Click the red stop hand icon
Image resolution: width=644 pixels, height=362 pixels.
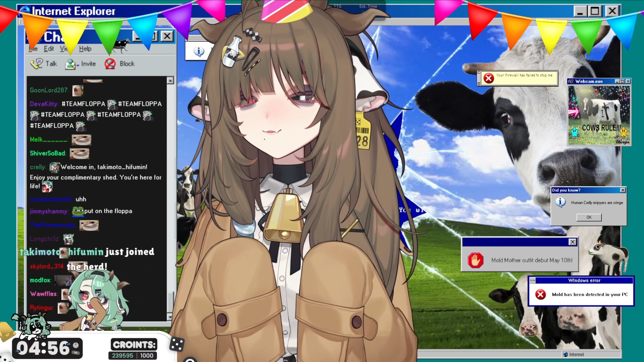[476, 260]
